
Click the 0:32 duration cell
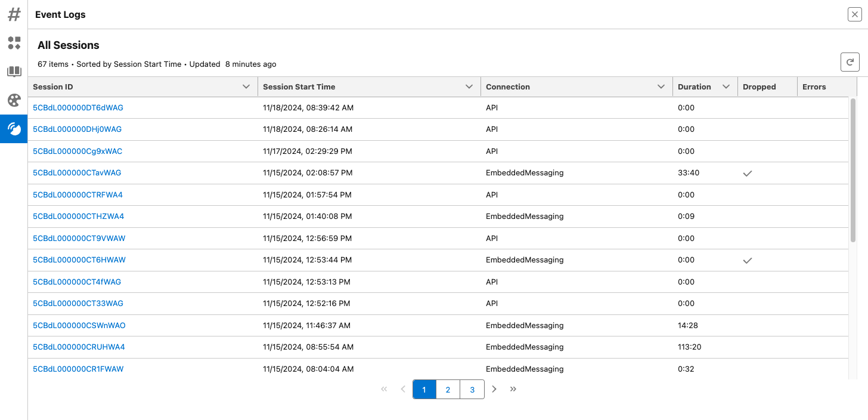[686, 369]
